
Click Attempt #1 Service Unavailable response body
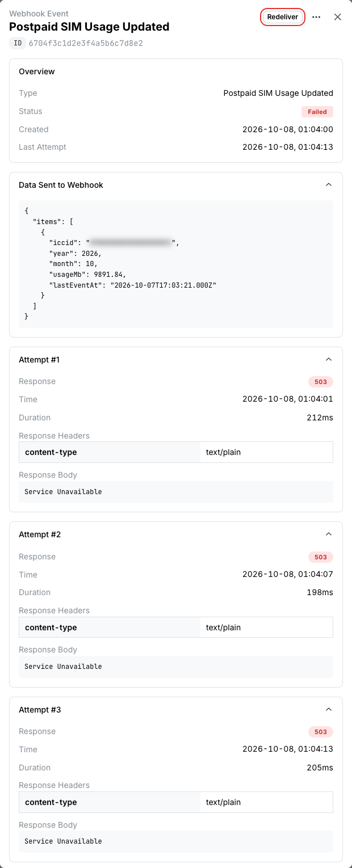tap(176, 492)
